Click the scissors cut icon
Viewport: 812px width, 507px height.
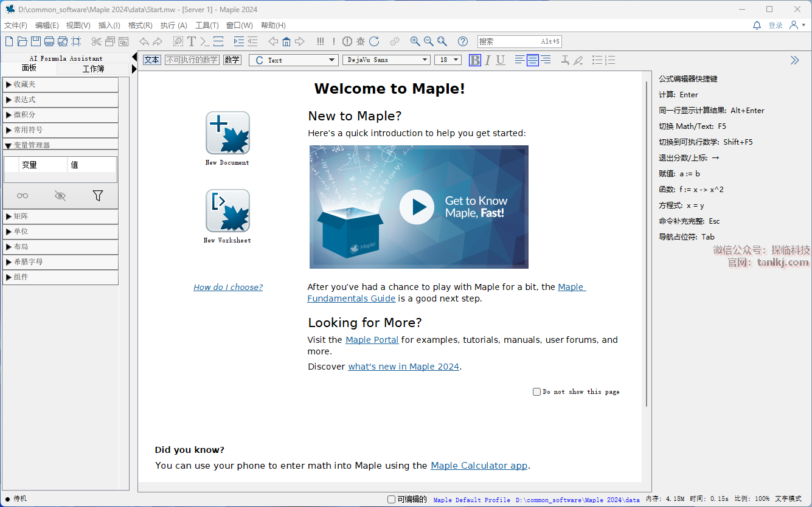[x=96, y=41]
